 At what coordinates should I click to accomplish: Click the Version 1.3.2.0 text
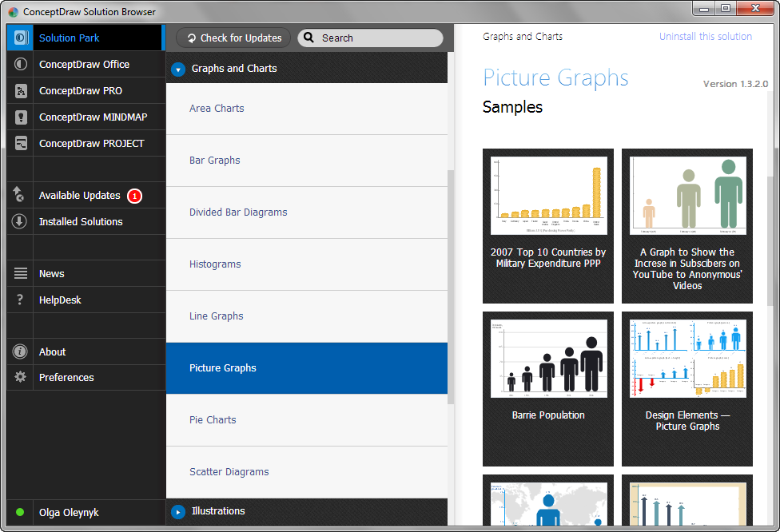click(735, 84)
